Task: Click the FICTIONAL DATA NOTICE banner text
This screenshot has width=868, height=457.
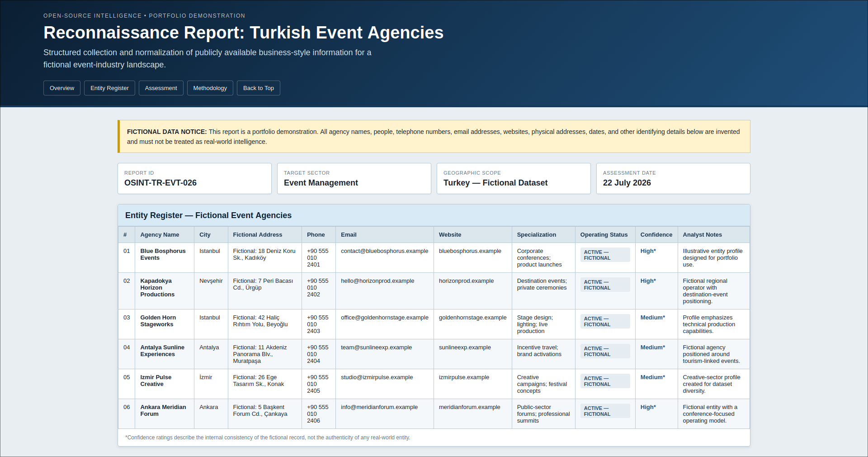Action: (434, 137)
